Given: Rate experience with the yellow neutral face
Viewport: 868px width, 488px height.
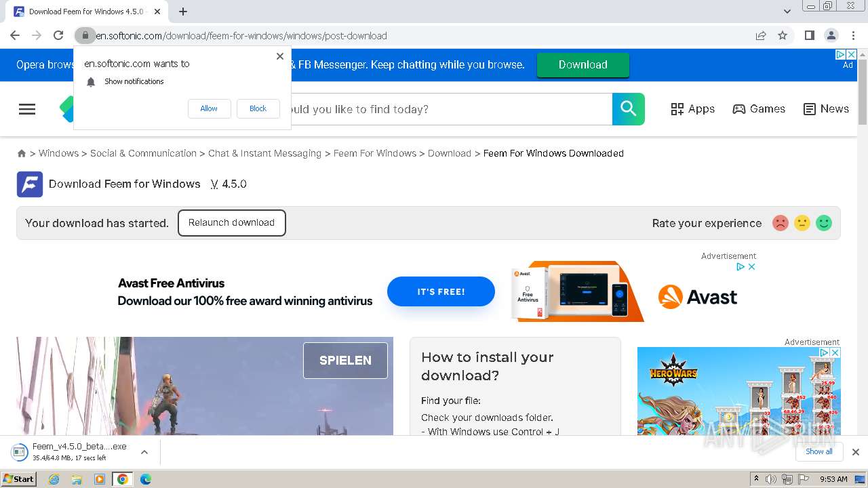Looking at the screenshot, I should (x=802, y=223).
